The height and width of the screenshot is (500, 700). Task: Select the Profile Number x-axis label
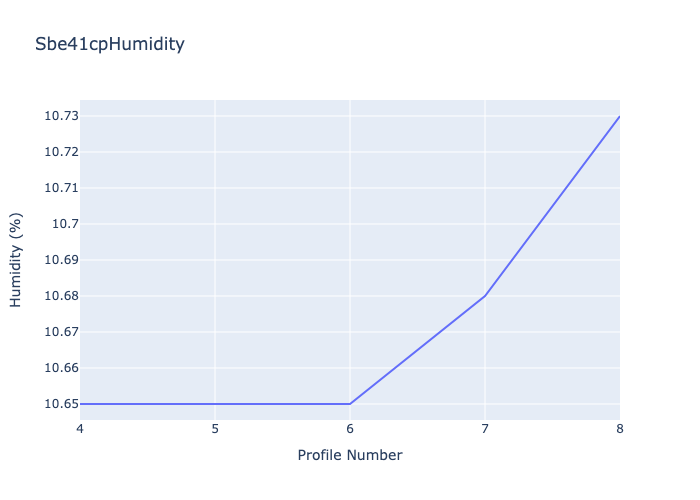click(350, 455)
